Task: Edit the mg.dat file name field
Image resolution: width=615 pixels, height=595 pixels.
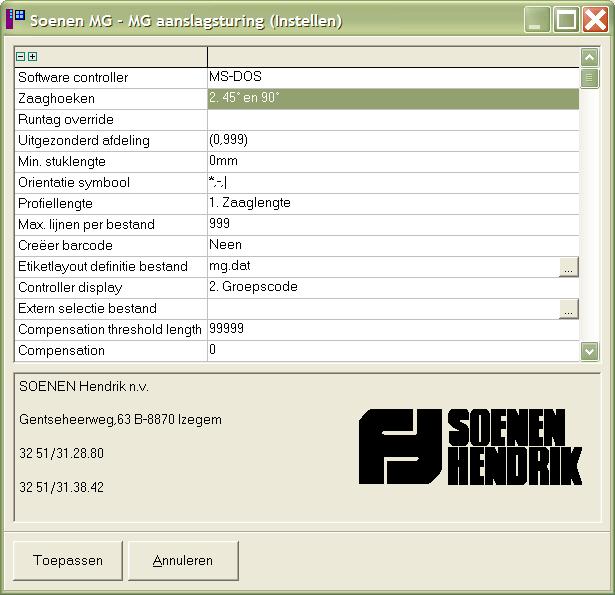Action: [x=383, y=267]
